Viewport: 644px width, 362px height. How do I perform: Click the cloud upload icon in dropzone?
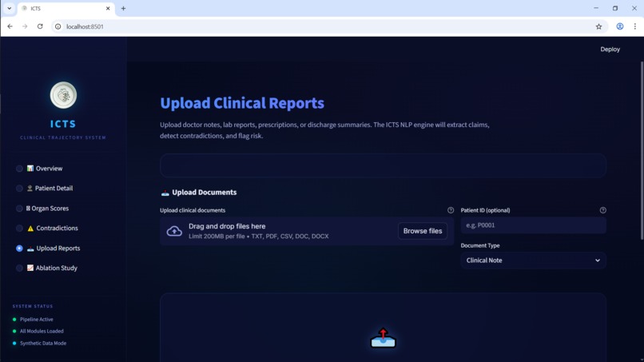pyautogui.click(x=174, y=231)
